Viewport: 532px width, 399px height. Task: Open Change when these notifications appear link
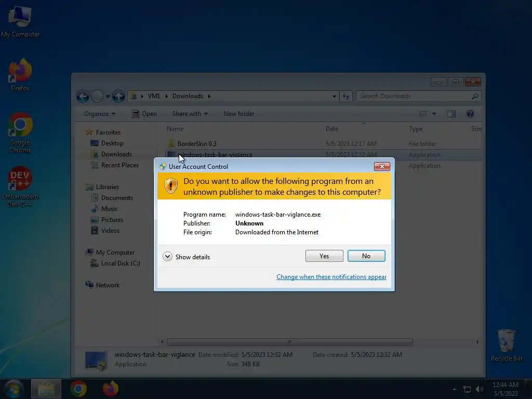pyautogui.click(x=331, y=277)
